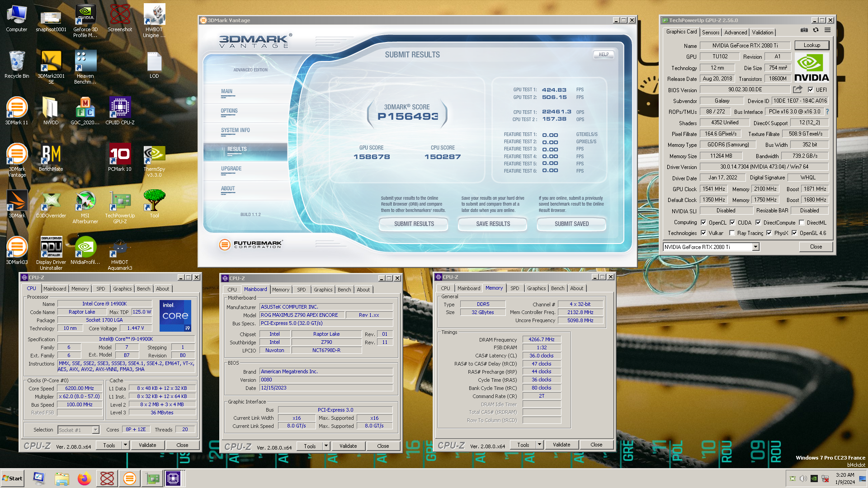Launch GeForce 3D Profile Manager shortcut
Viewport: 868px width, 488px height.
coord(85,21)
